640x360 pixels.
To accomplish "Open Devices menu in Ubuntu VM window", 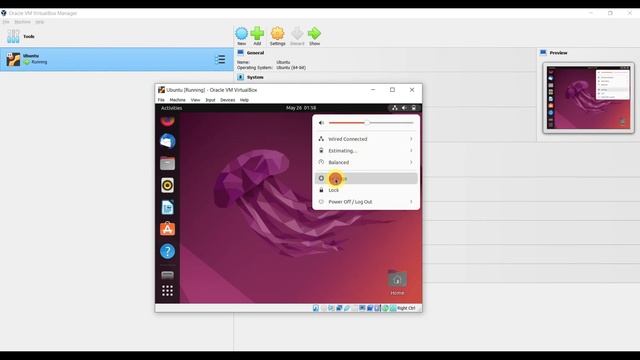I will (x=227, y=100).
